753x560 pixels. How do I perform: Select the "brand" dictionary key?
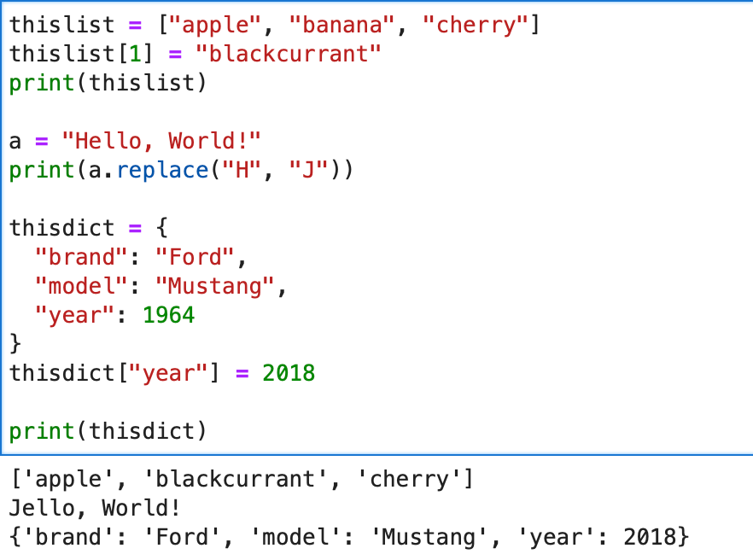[81, 256]
